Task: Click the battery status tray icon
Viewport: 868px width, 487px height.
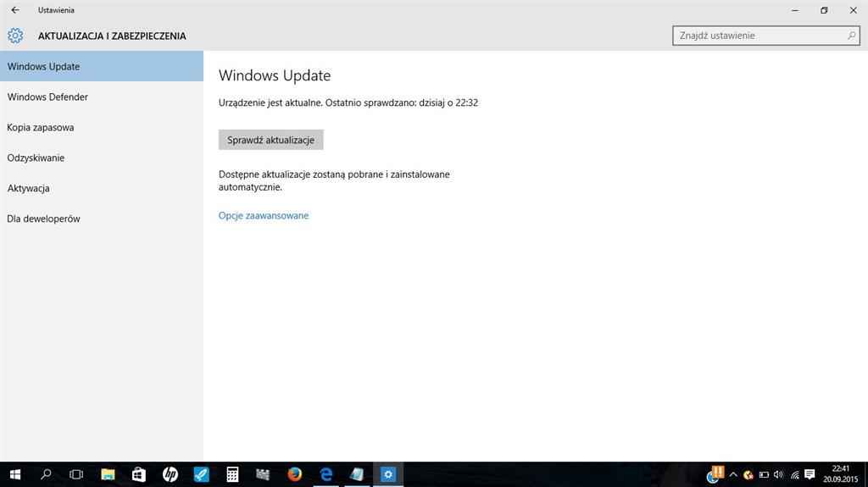Action: click(x=764, y=475)
